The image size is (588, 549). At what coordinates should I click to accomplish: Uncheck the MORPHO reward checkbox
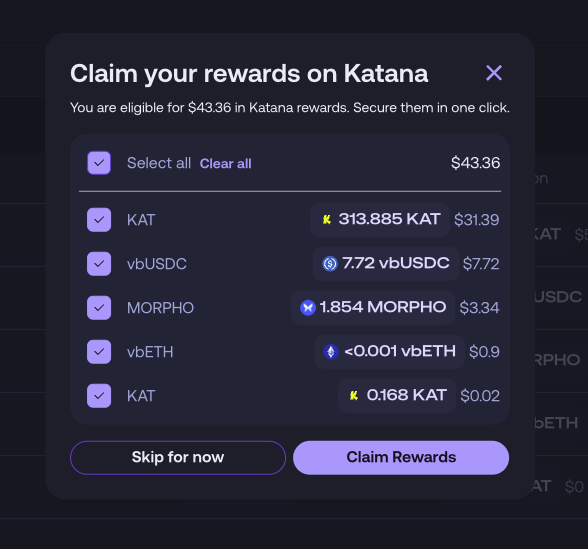click(x=99, y=308)
